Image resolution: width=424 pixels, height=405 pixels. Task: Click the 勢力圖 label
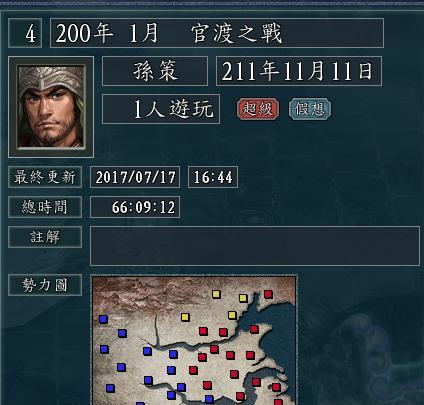pyautogui.click(x=45, y=285)
